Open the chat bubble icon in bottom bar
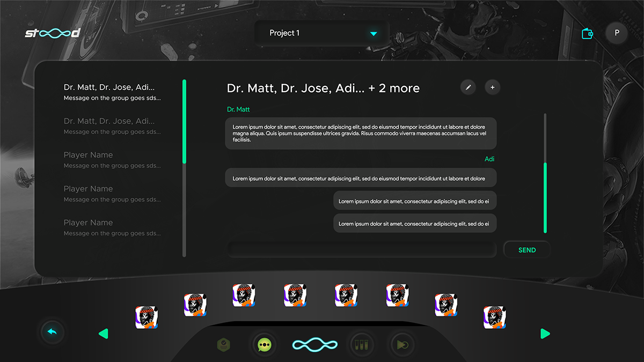This screenshot has height=362, width=644. [x=264, y=345]
